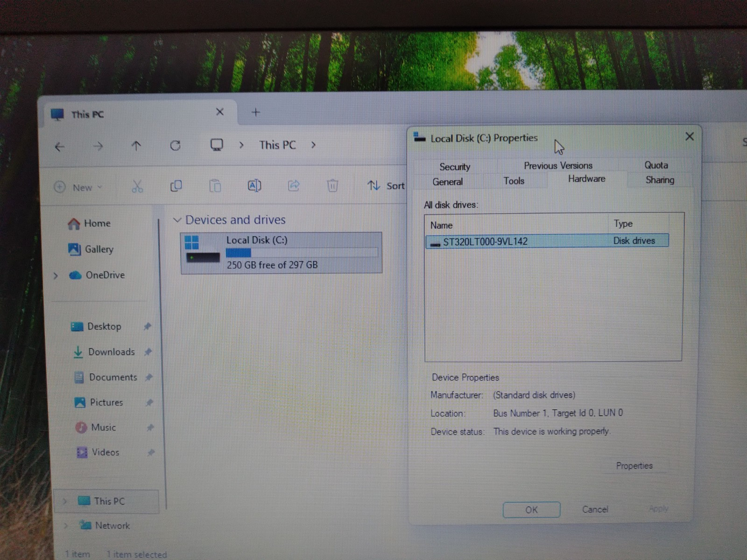Confirm with the OK button
Image resolution: width=747 pixels, height=560 pixels.
531,510
